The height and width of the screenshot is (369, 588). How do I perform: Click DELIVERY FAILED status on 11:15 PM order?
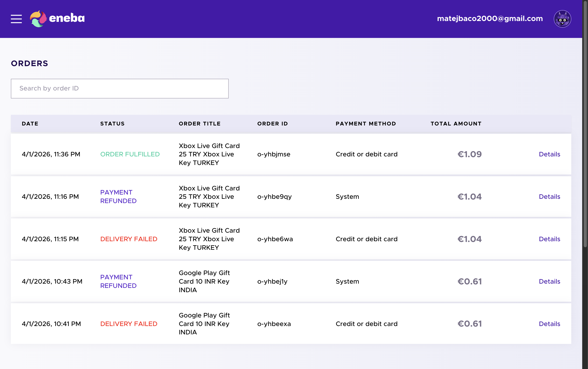[x=129, y=239]
